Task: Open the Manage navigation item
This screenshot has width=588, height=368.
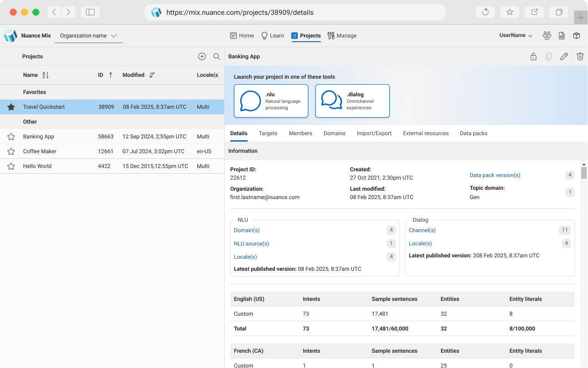Action: pos(342,36)
